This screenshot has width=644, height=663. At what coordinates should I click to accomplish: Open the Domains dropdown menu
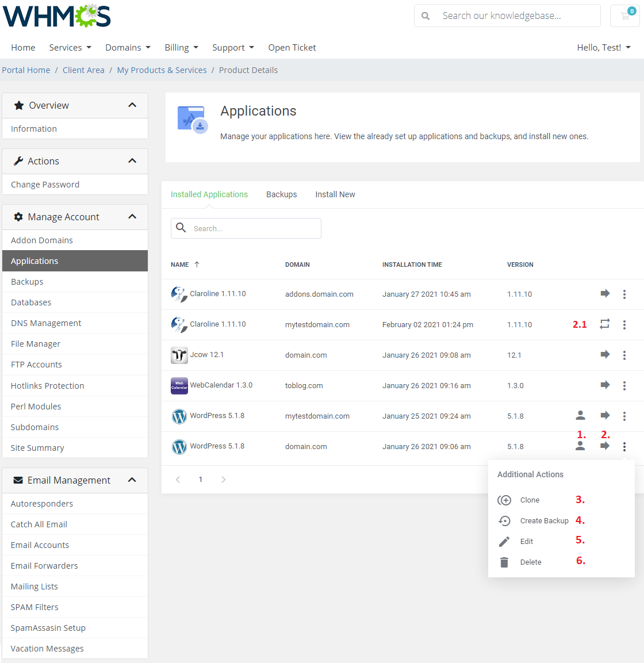pyautogui.click(x=128, y=47)
